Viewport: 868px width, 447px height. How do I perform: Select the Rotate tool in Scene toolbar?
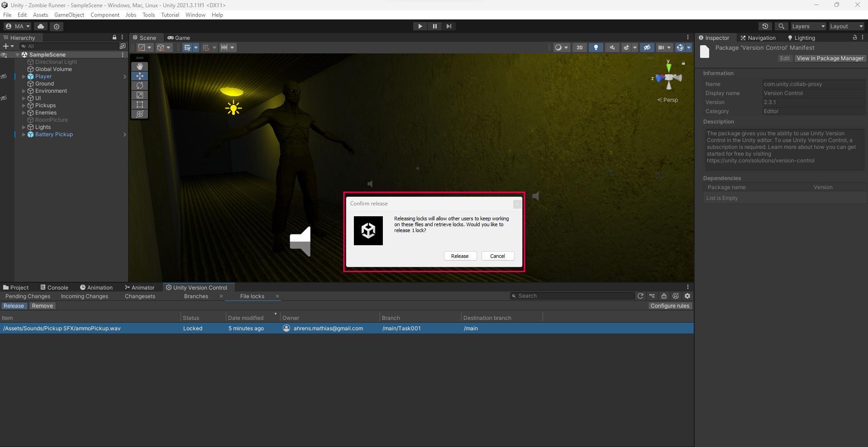pyautogui.click(x=140, y=86)
